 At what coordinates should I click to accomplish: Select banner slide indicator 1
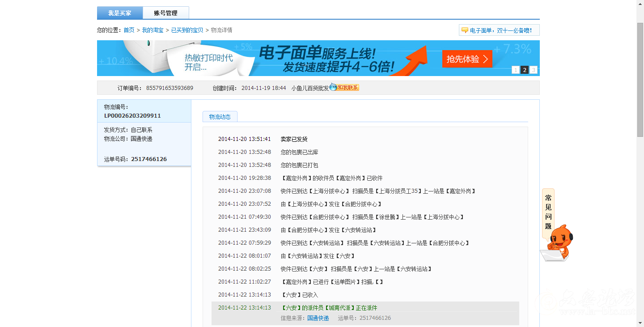[515, 70]
